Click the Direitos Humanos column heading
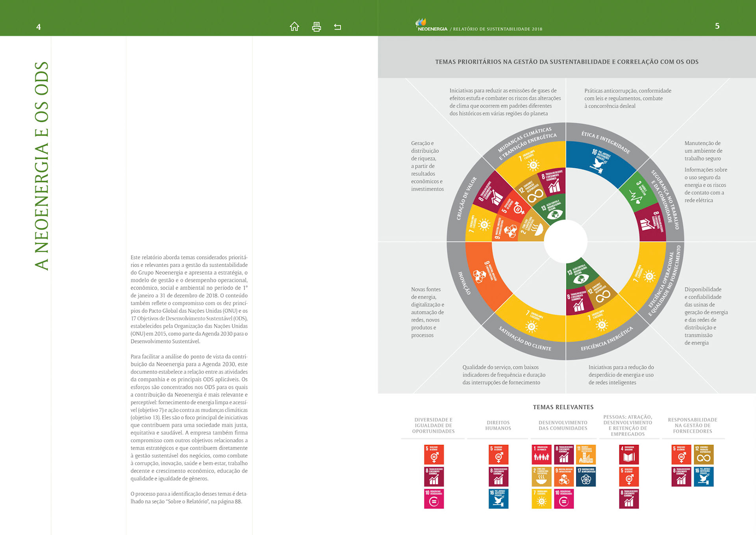Image resolution: width=756 pixels, height=535 pixels. pyautogui.click(x=498, y=425)
